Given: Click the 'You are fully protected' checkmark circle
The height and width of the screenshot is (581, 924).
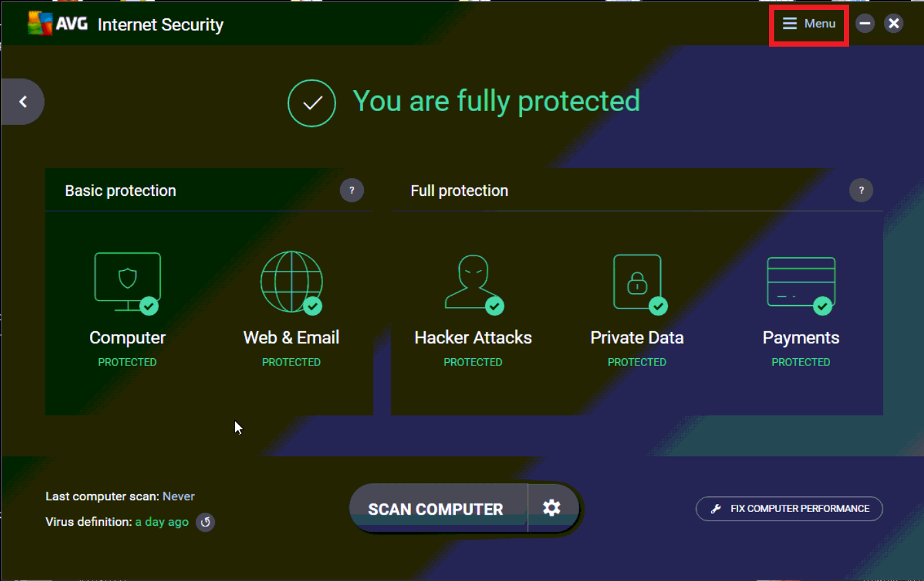Looking at the screenshot, I should [312, 103].
